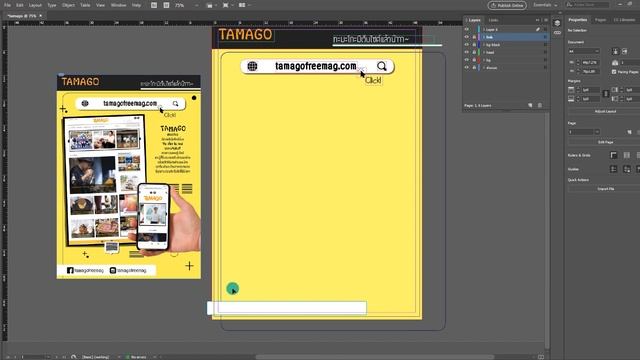The height and width of the screenshot is (360, 640).
Task: Click the Publish Online button
Action: pos(507,5)
